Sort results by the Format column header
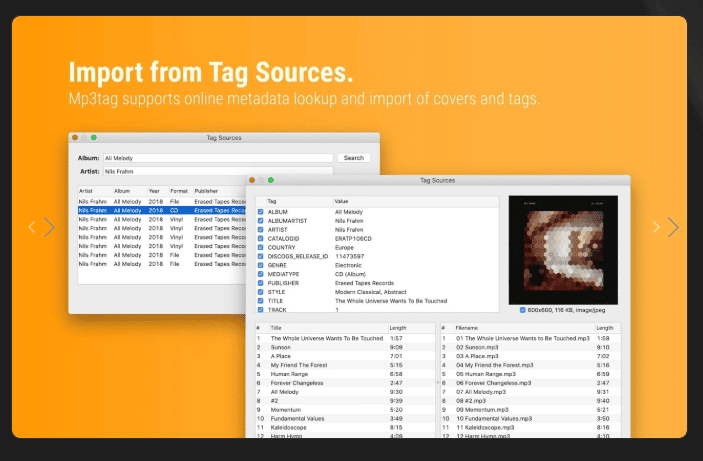703x461 pixels. point(179,191)
